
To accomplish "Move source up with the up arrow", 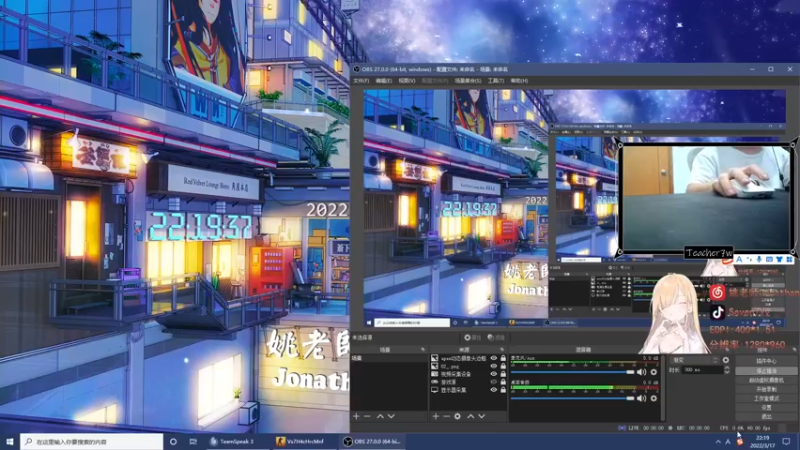I will (470, 416).
